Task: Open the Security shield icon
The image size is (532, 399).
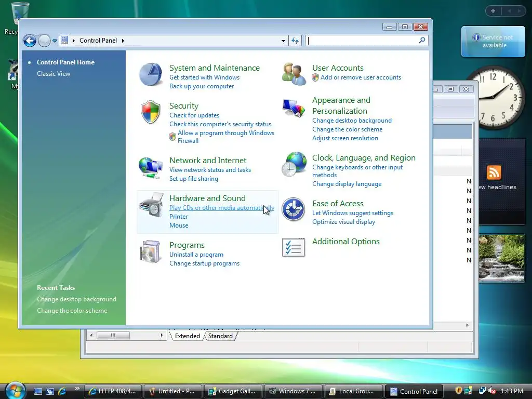Action: pyautogui.click(x=151, y=112)
